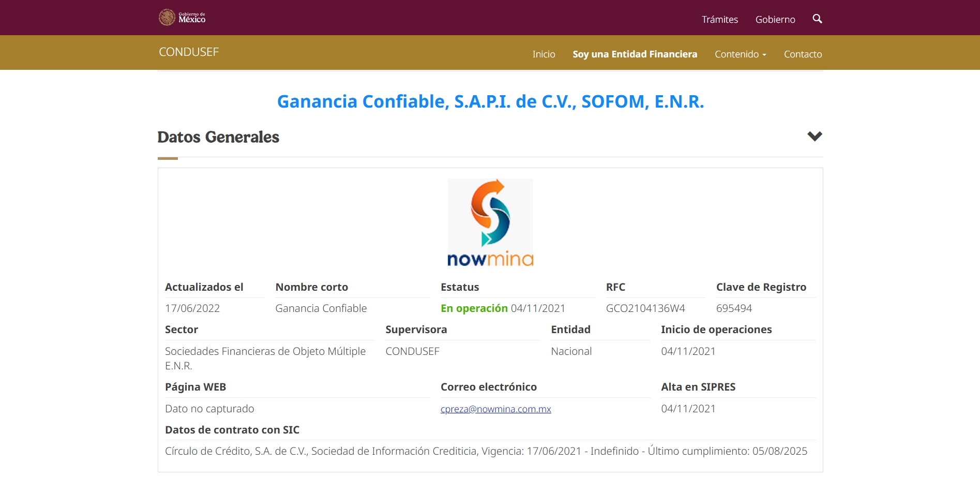Click the Datos Generales section heading
Screen dimensions: 980x478
coord(218,137)
